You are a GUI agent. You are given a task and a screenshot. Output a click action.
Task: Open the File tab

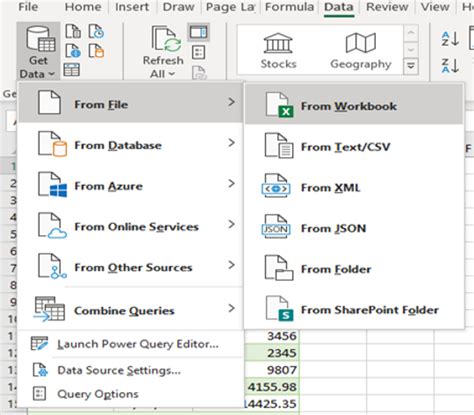pos(28,7)
